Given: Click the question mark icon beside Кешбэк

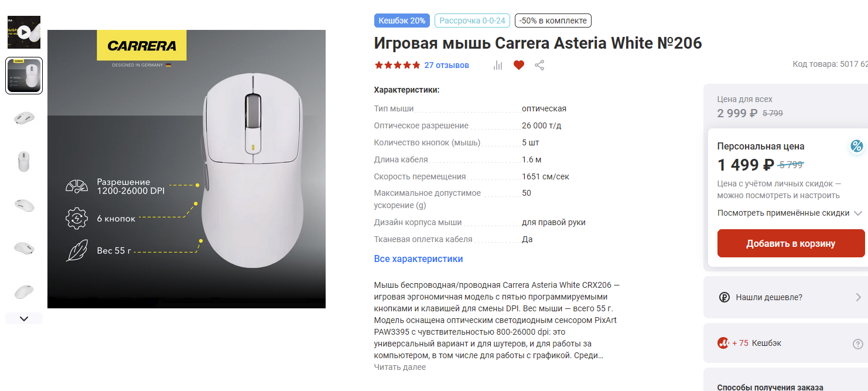Looking at the screenshot, I should point(858,344).
